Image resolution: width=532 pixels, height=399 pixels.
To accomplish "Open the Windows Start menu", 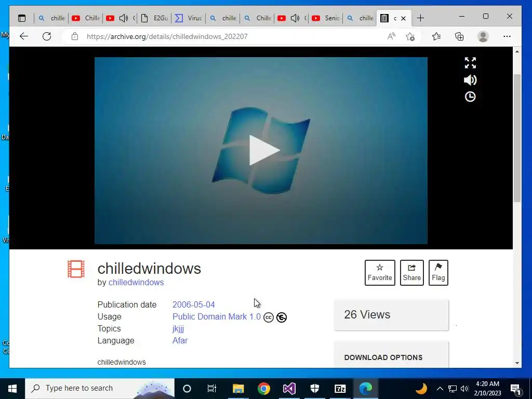I will 12,389.
